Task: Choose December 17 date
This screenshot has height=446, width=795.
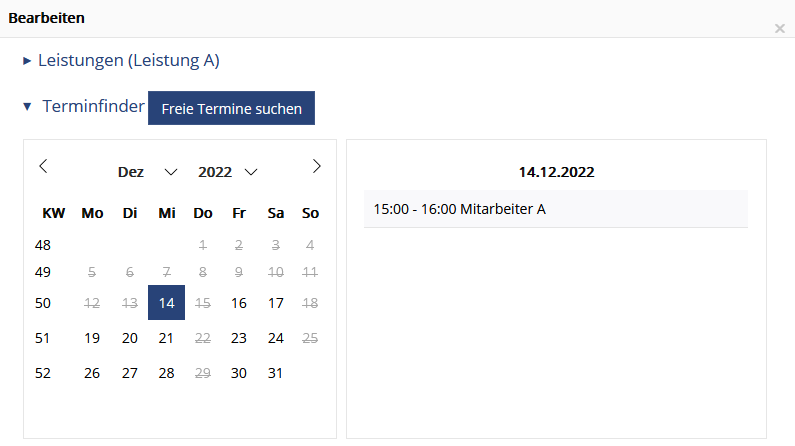Action: (x=275, y=303)
